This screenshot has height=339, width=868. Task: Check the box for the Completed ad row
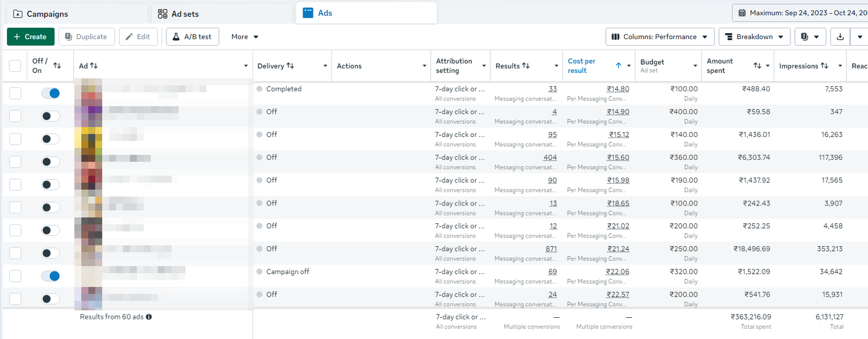coord(15,93)
